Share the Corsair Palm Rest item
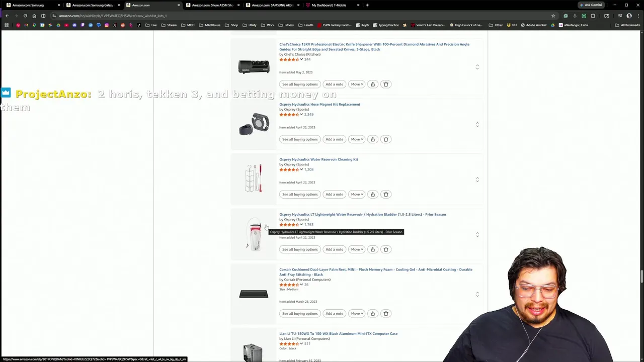The height and width of the screenshot is (362, 644). click(x=373, y=313)
